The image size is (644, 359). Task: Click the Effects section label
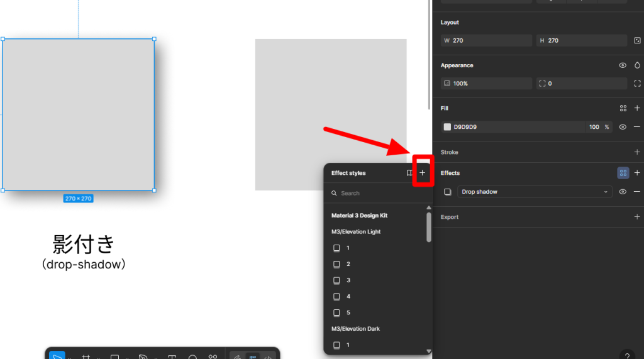click(450, 173)
